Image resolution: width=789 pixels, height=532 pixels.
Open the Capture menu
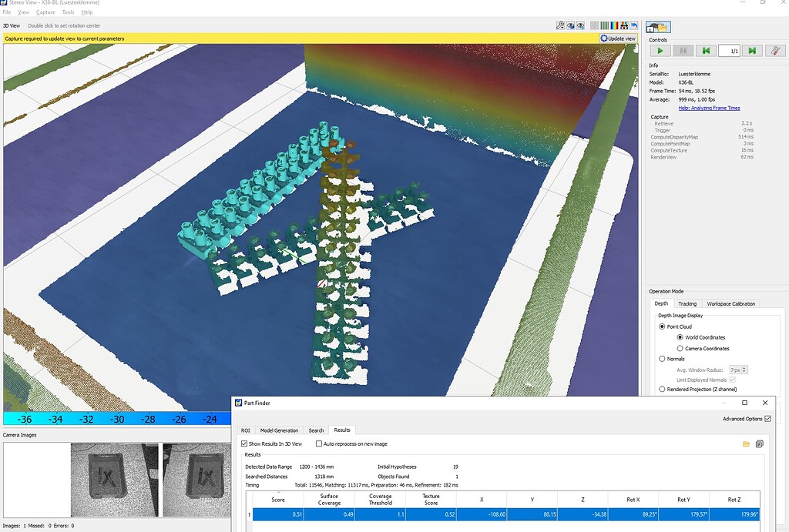tap(45, 12)
